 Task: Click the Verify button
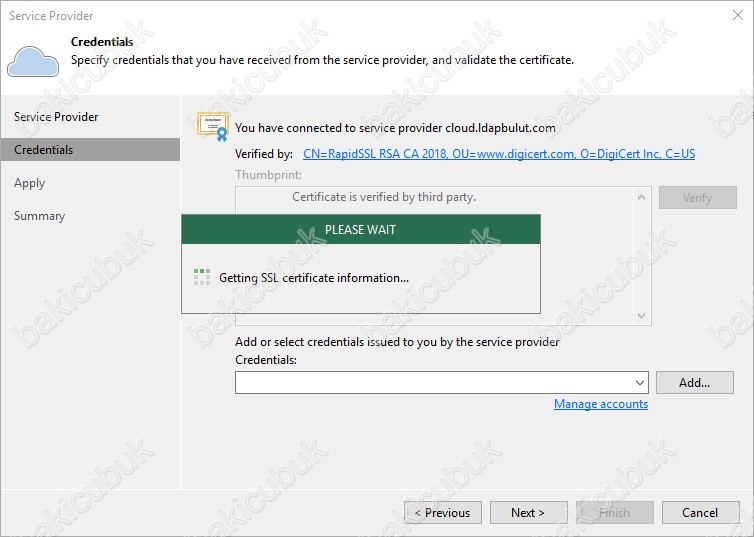(x=697, y=198)
